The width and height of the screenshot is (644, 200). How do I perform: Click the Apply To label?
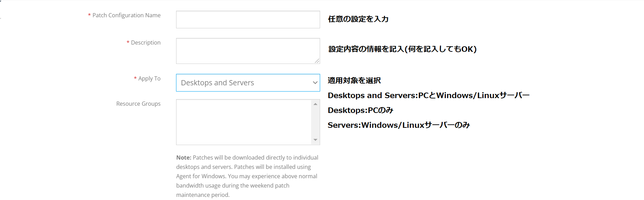tap(149, 79)
